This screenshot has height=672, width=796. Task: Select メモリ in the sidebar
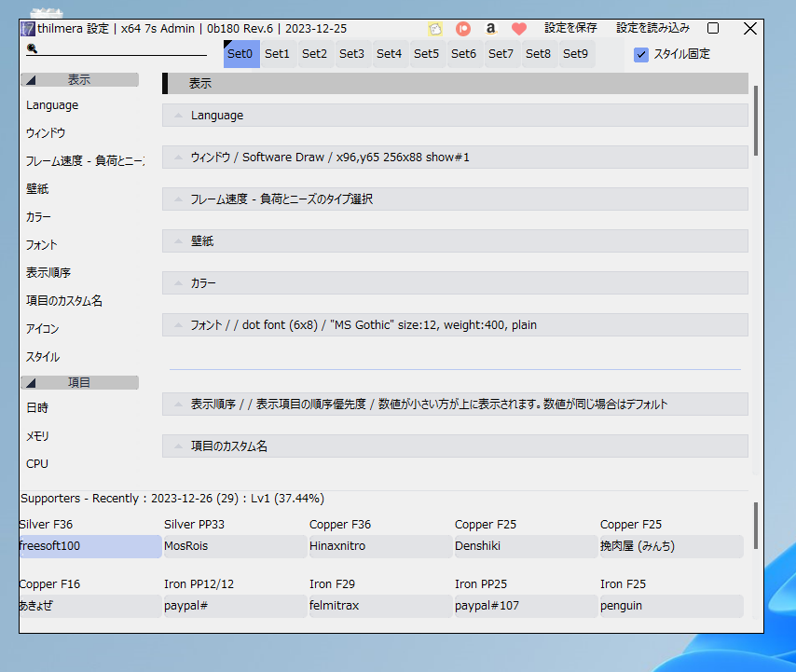click(x=37, y=435)
